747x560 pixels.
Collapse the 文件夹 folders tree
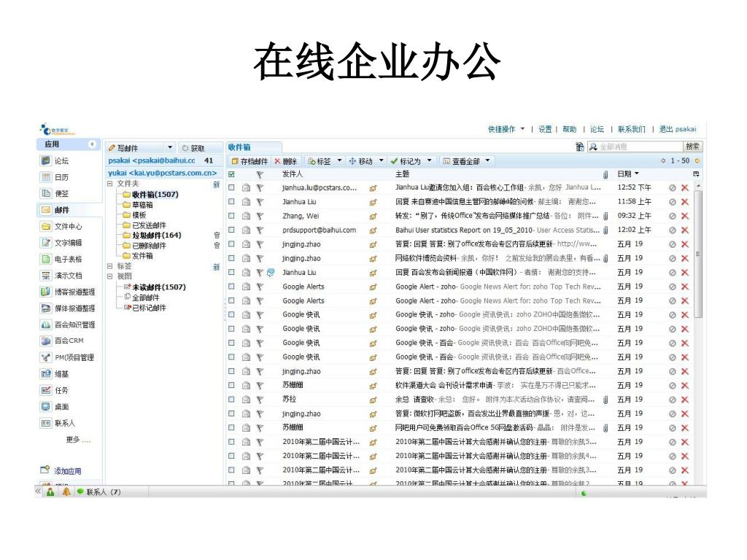click(x=110, y=184)
